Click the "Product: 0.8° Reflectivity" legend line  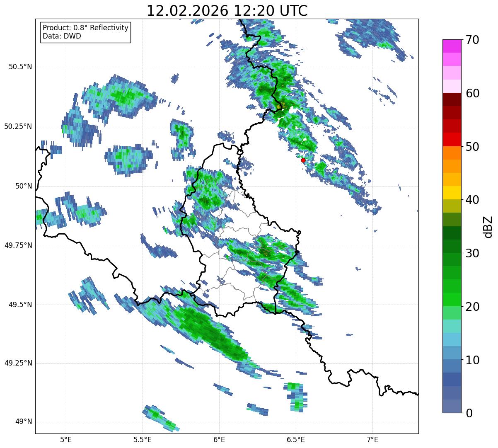click(85, 28)
